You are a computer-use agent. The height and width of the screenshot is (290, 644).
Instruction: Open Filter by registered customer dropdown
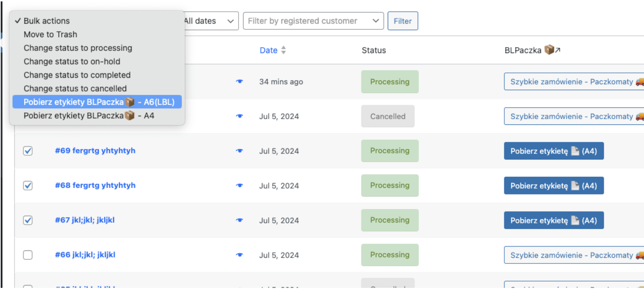(313, 21)
